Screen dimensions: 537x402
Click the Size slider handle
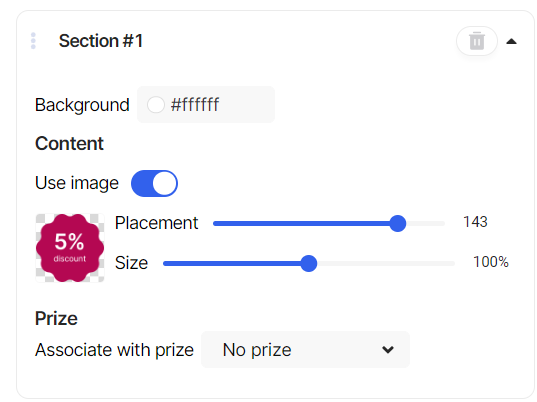(309, 263)
